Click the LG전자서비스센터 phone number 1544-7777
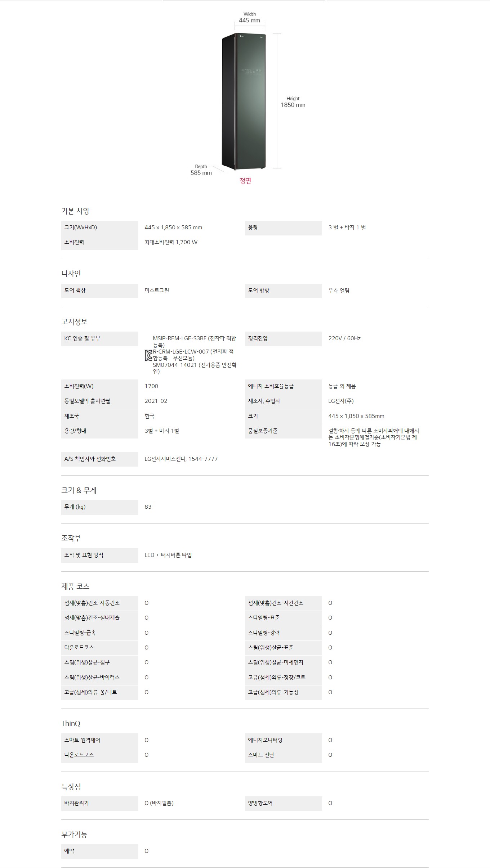Viewport: 490px width, 868px height. (203, 459)
